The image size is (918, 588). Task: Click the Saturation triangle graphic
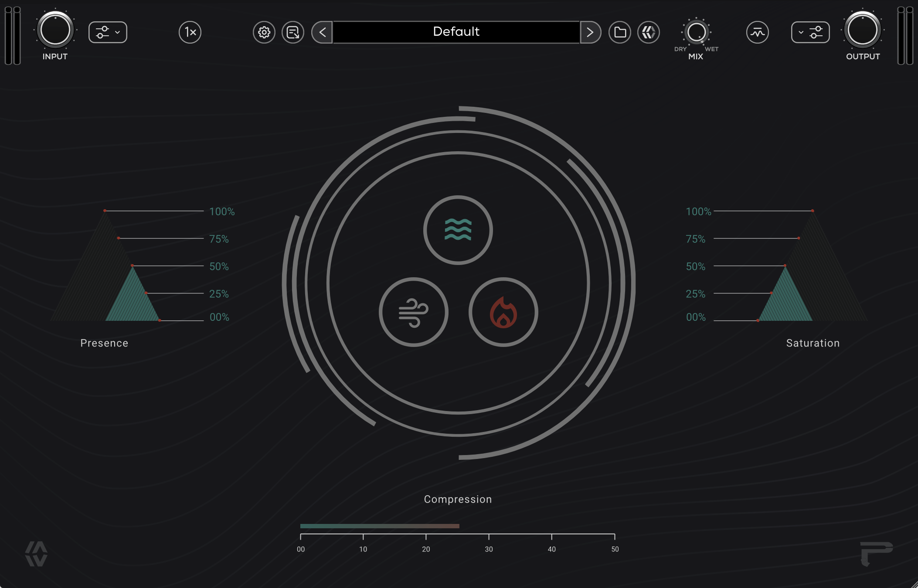813,266
